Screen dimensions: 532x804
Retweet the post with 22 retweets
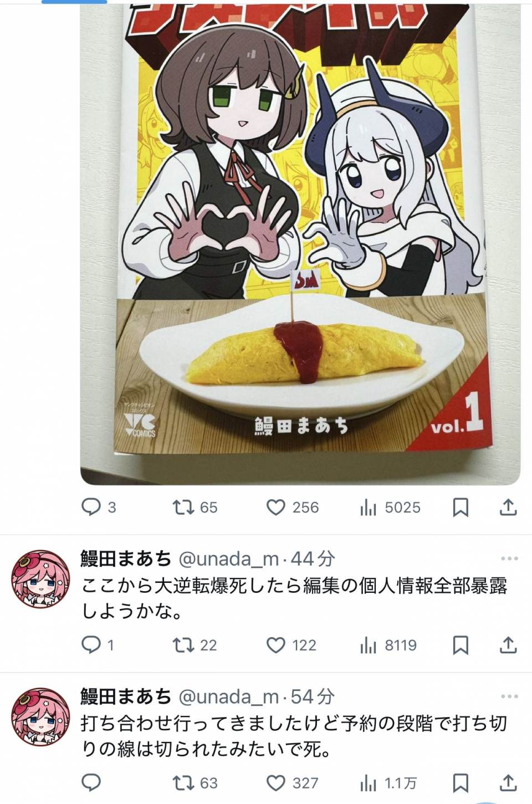pos(195,645)
